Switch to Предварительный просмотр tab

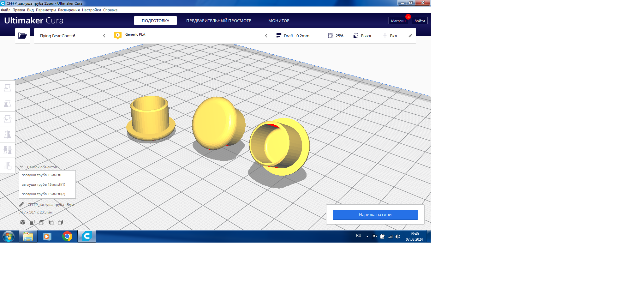(x=218, y=21)
